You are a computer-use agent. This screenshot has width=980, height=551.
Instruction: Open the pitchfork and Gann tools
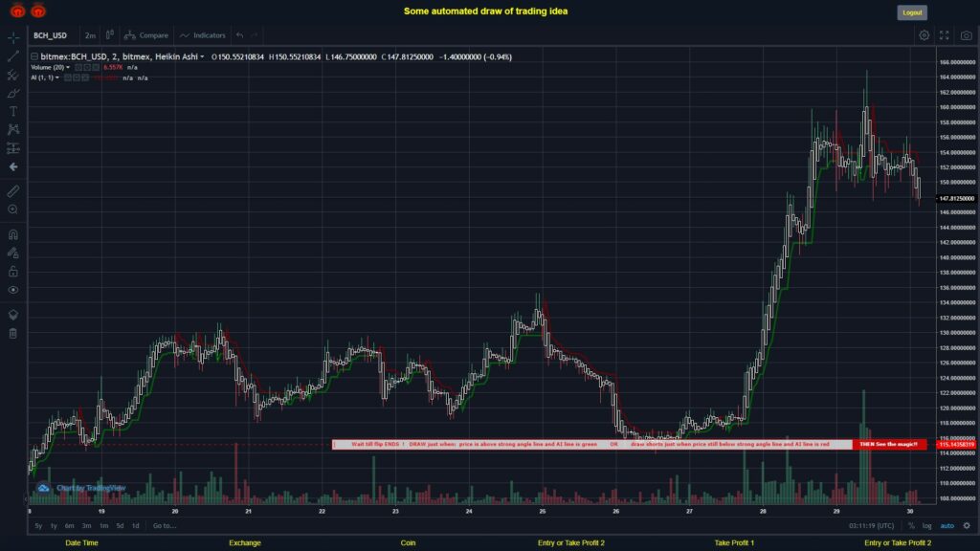coord(12,75)
